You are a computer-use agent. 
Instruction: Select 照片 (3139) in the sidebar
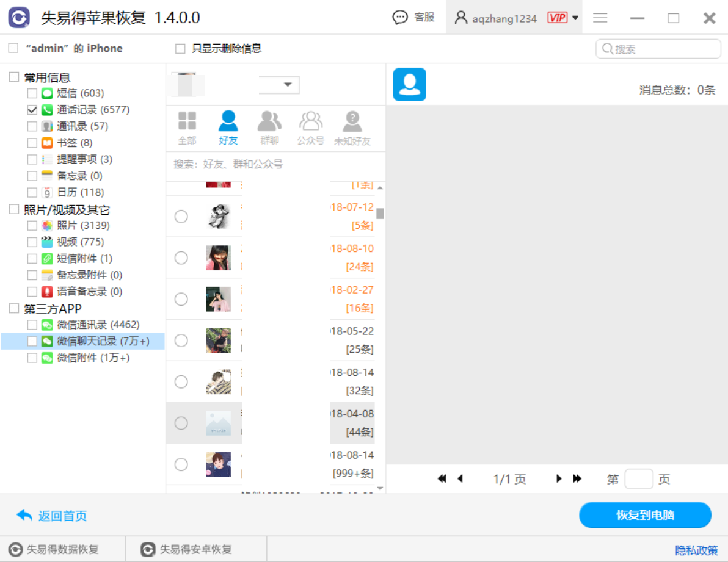coord(83,225)
